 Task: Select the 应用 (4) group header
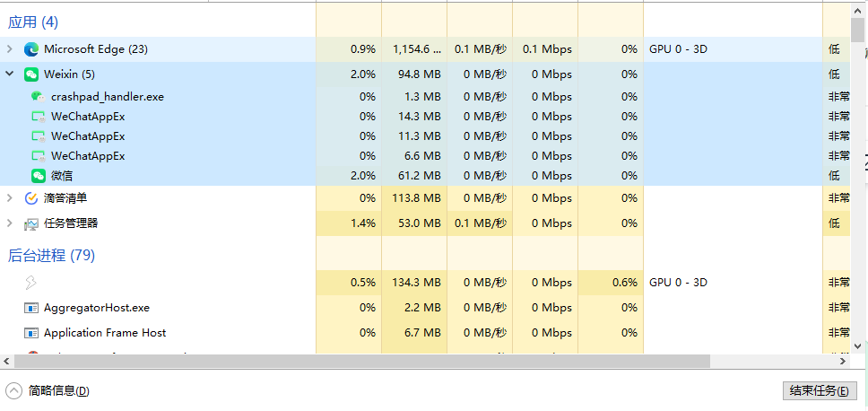(x=33, y=22)
